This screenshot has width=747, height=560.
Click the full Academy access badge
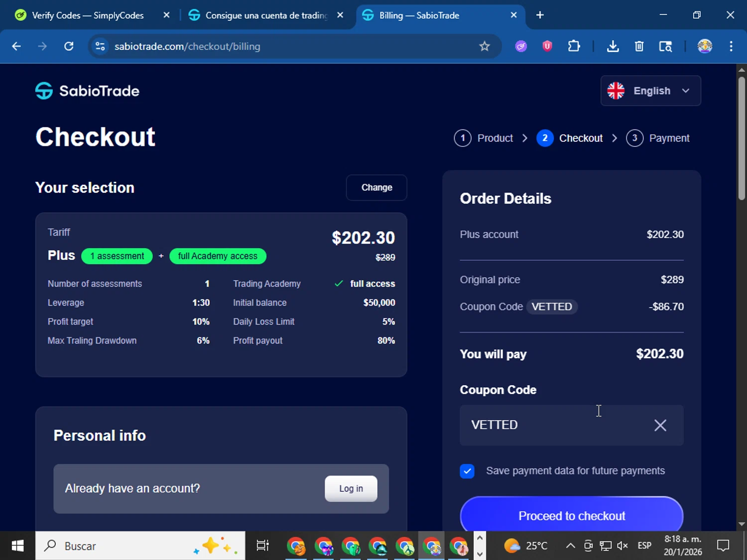coord(218,256)
